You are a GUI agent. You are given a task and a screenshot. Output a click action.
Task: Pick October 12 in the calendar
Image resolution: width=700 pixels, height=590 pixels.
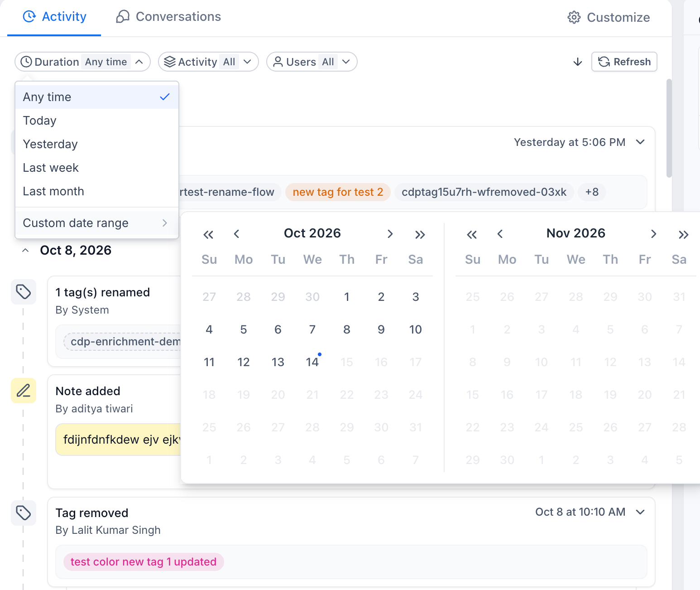[x=244, y=362]
